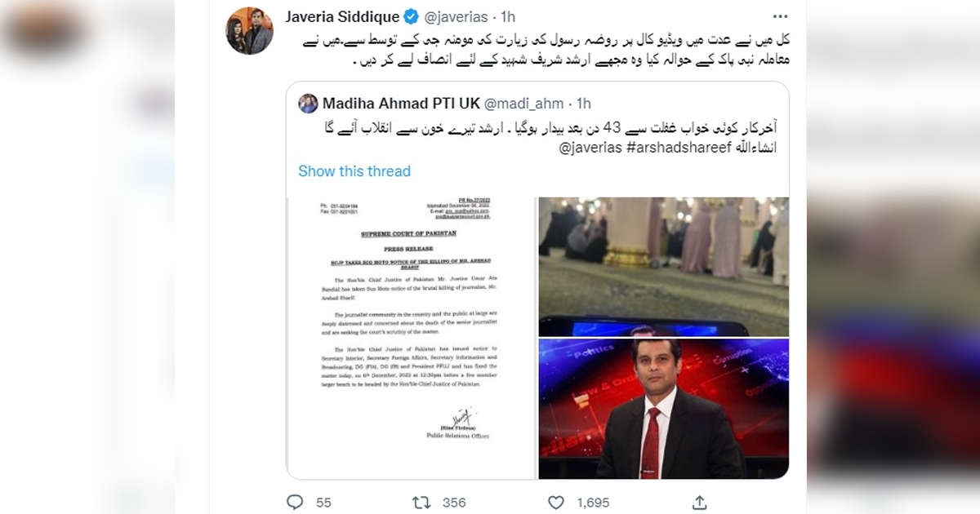980x514 pixels.
Task: Open the Supreme Court press release image
Action: click(x=412, y=338)
